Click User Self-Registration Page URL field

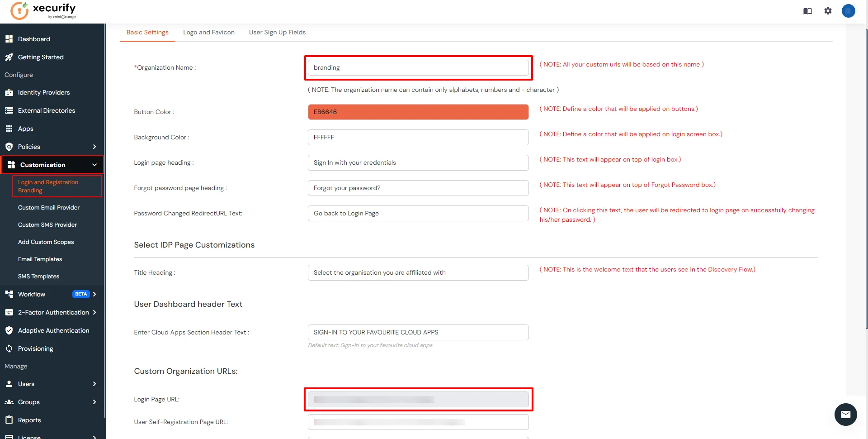418,422
